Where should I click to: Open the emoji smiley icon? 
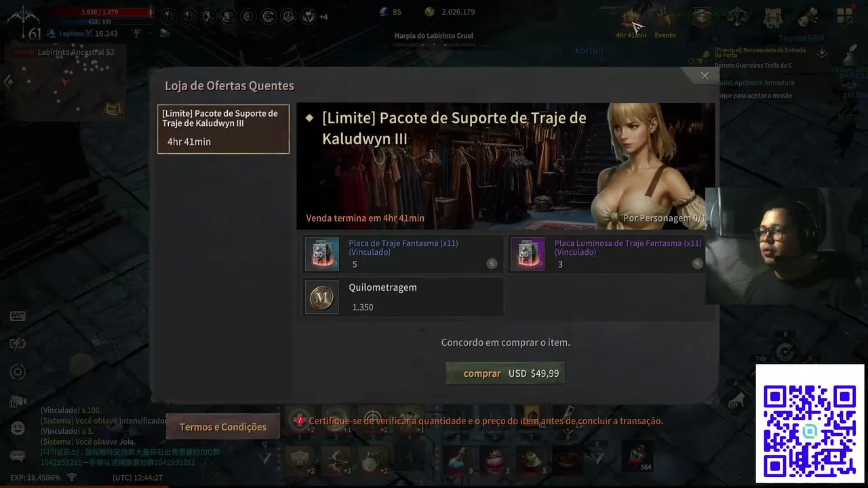[x=18, y=428]
